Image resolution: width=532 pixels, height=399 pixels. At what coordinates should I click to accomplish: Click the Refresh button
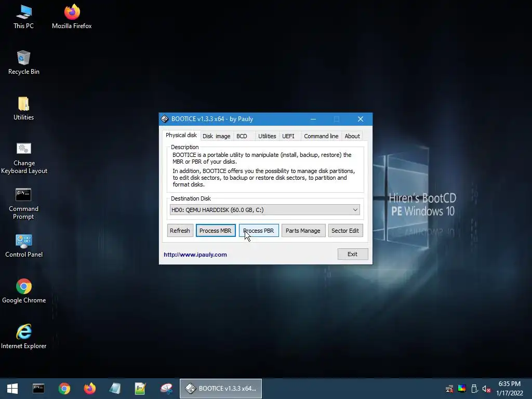coord(180,230)
